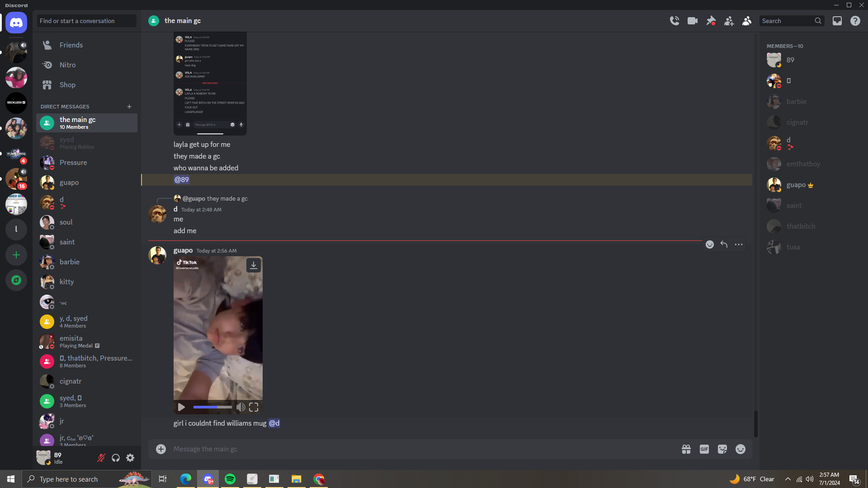Click the @d mention
This screenshot has width=868, height=488.
click(274, 423)
